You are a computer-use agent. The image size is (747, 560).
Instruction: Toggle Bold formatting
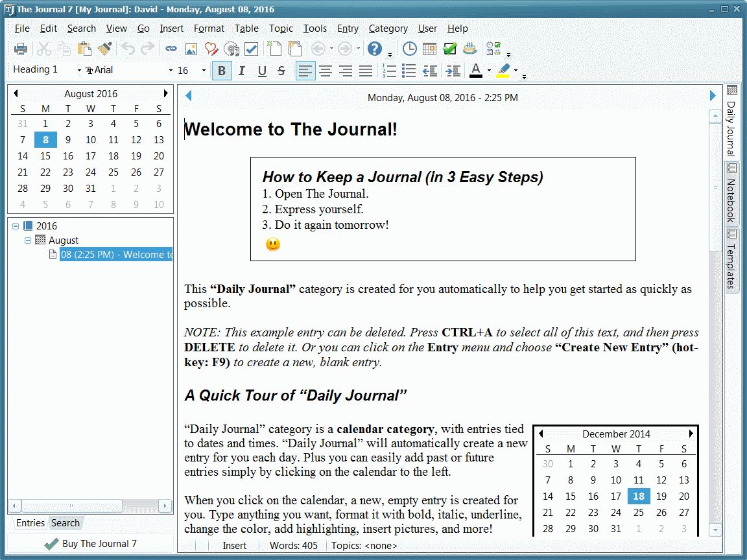222,71
